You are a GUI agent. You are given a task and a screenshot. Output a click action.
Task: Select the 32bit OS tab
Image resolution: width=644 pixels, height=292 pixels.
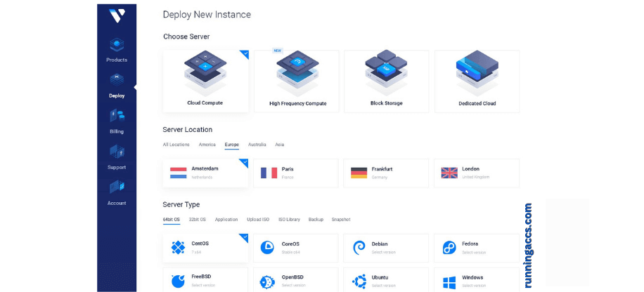point(197,220)
